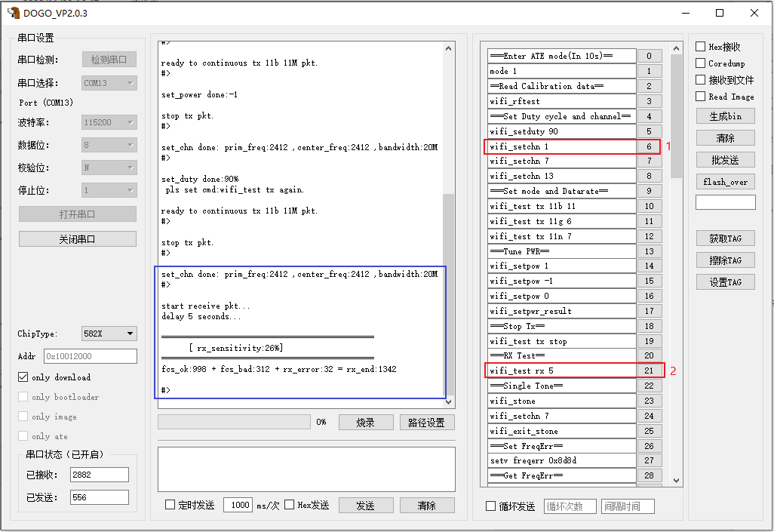Image resolution: width=774 pixels, height=532 pixels.
Task: Click the 生成bin button
Action: tap(726, 116)
